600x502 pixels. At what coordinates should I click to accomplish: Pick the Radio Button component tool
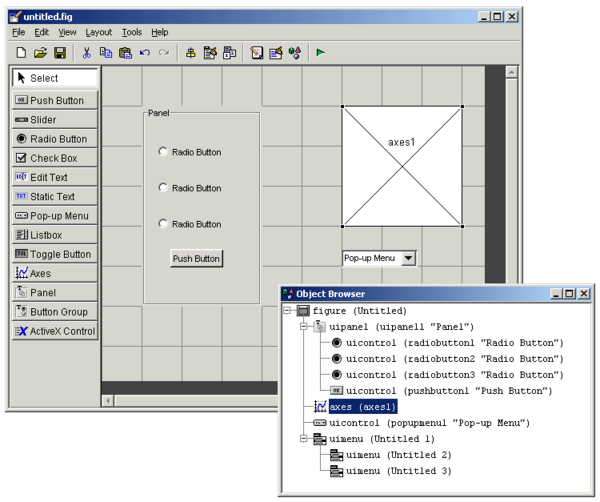pos(55,139)
